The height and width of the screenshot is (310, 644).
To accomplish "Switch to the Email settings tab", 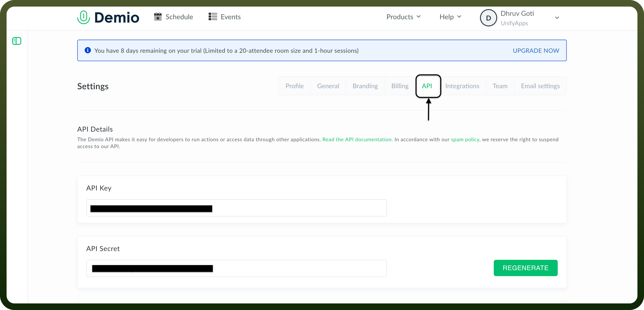I will click(x=540, y=86).
